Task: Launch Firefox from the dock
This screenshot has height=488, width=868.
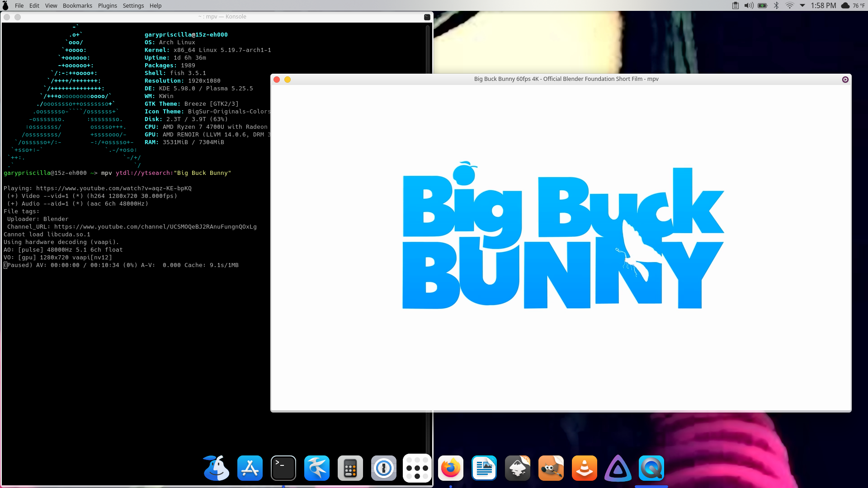Action: tap(451, 468)
